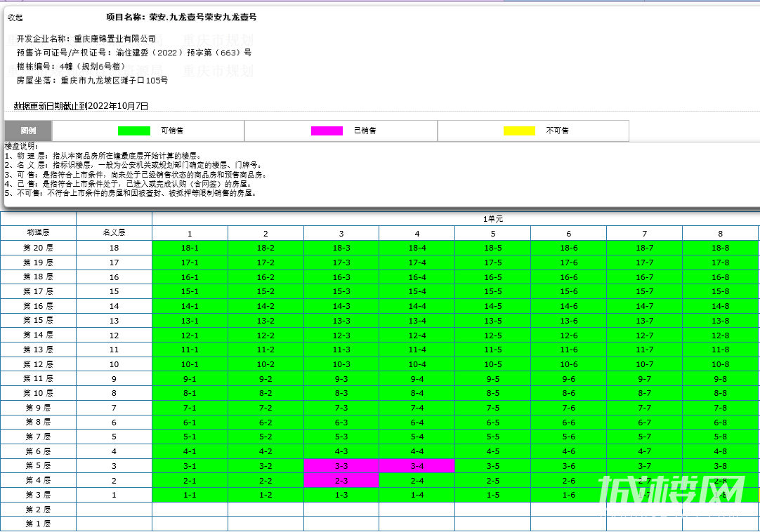Click the 楼盘说明 heading

coord(21,146)
